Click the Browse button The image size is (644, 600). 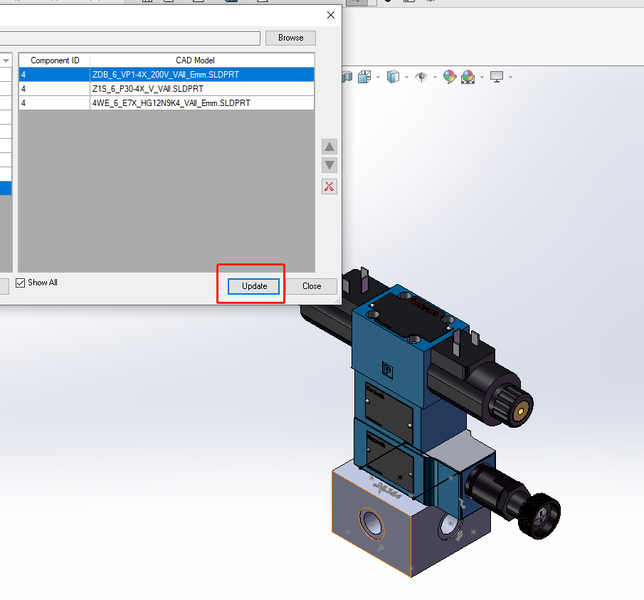[x=290, y=38]
